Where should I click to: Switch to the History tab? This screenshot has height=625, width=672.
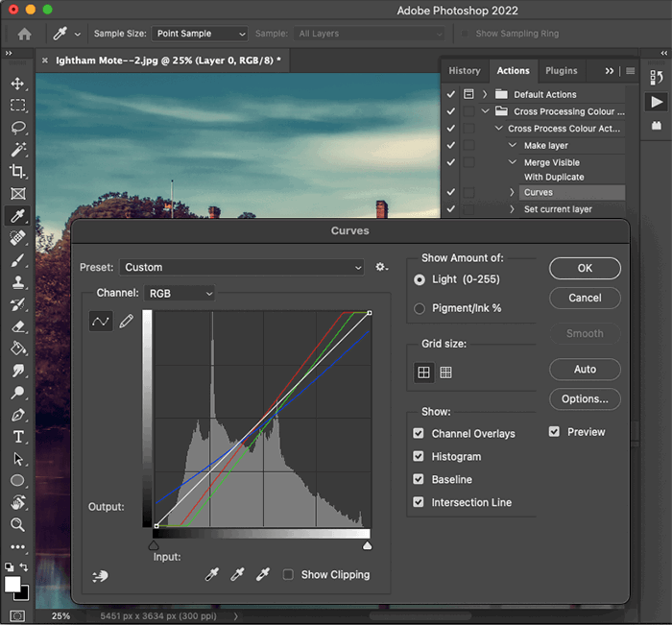coord(465,70)
